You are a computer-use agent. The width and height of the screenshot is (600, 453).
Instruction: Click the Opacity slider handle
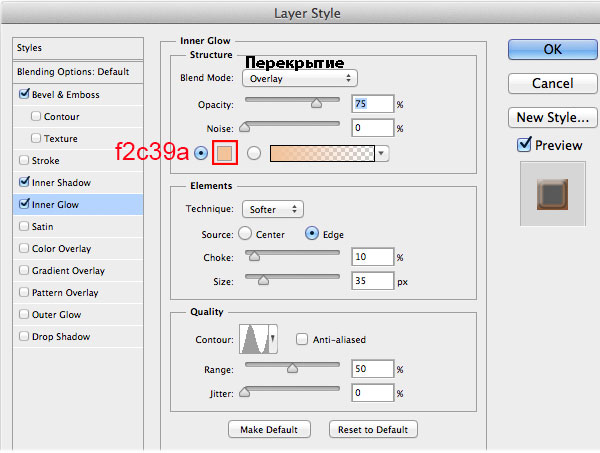pos(316,103)
